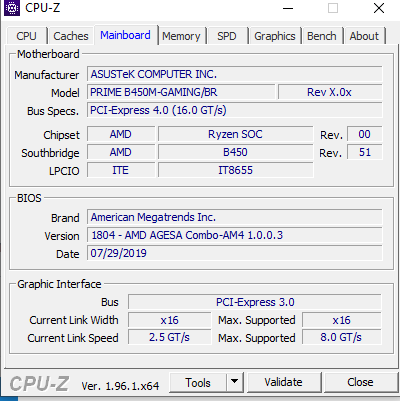The height and width of the screenshot is (401, 400).
Task: Show the About tab
Action: coord(364,36)
